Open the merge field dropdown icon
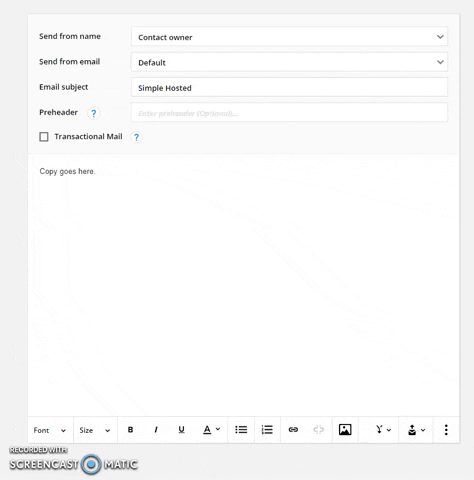 tap(383, 430)
